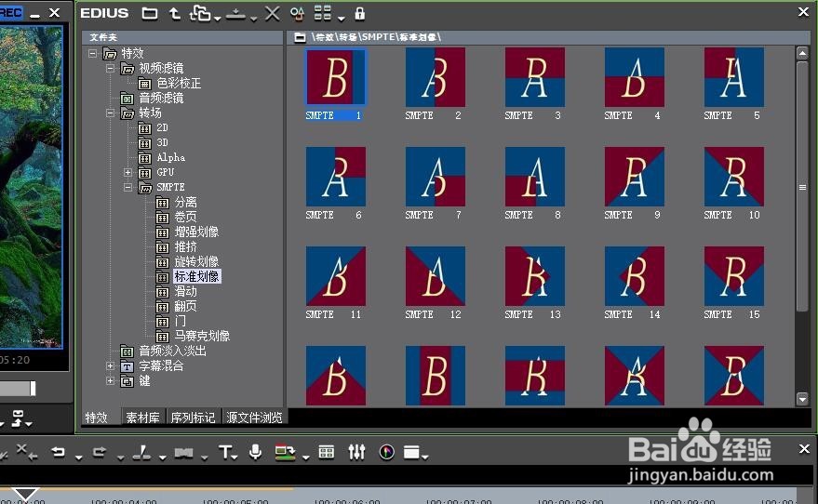
Task: Switch to the 源文件浏览 tab
Action: click(x=254, y=418)
